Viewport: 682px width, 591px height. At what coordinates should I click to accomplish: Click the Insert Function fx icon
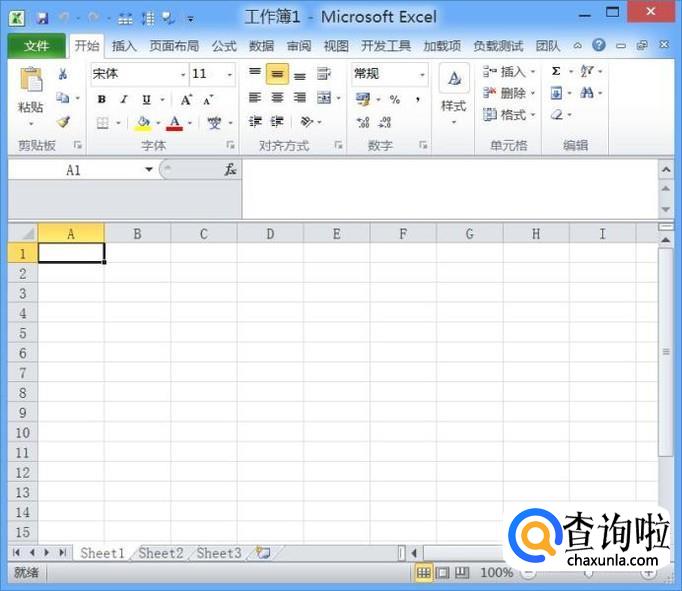pos(231,170)
